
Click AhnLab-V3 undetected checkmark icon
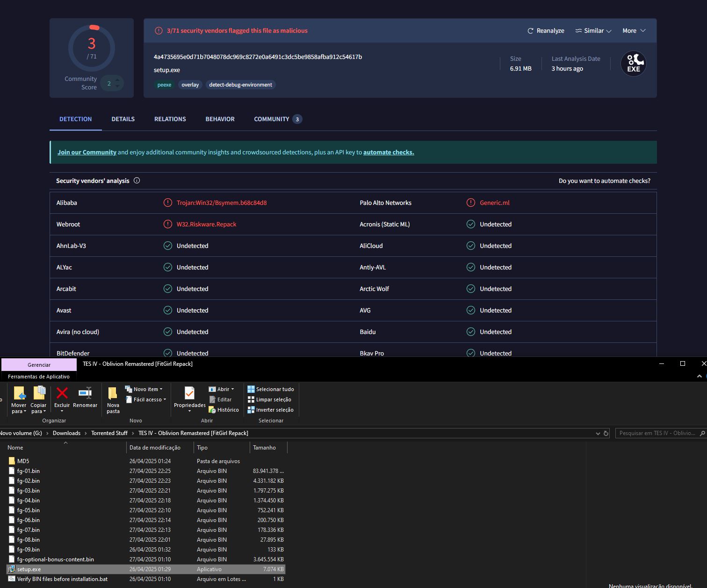coord(168,246)
